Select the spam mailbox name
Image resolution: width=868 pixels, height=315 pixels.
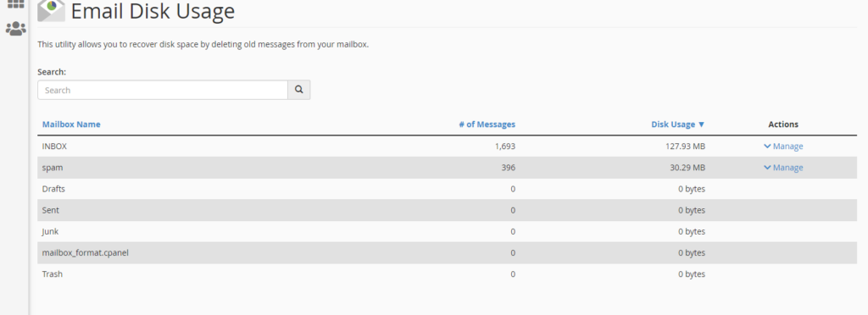point(53,168)
